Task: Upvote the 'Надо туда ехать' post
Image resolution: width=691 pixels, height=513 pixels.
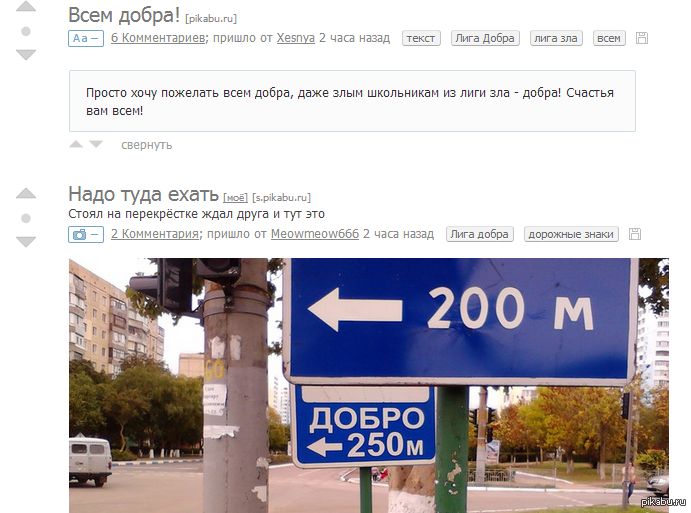Action: coord(26,193)
